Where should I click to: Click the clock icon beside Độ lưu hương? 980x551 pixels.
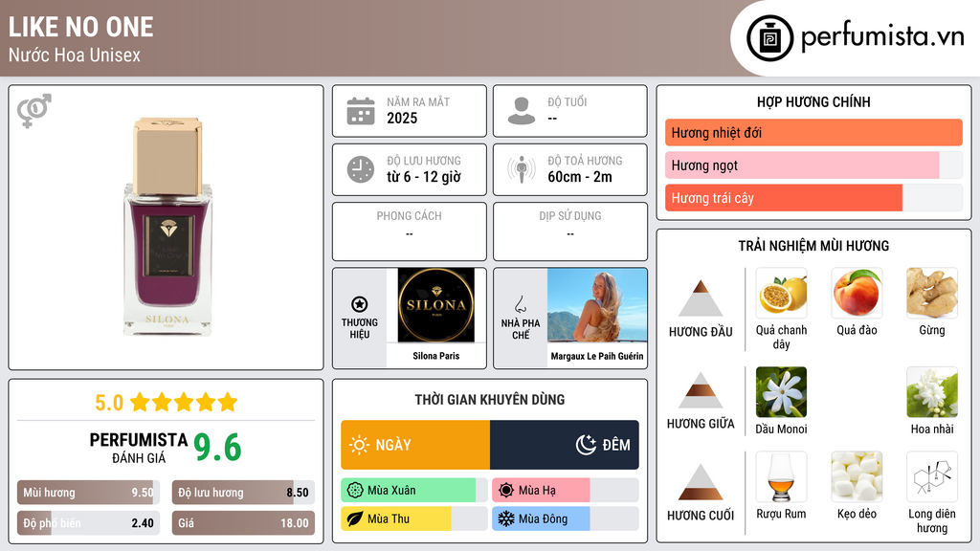pyautogui.click(x=361, y=169)
